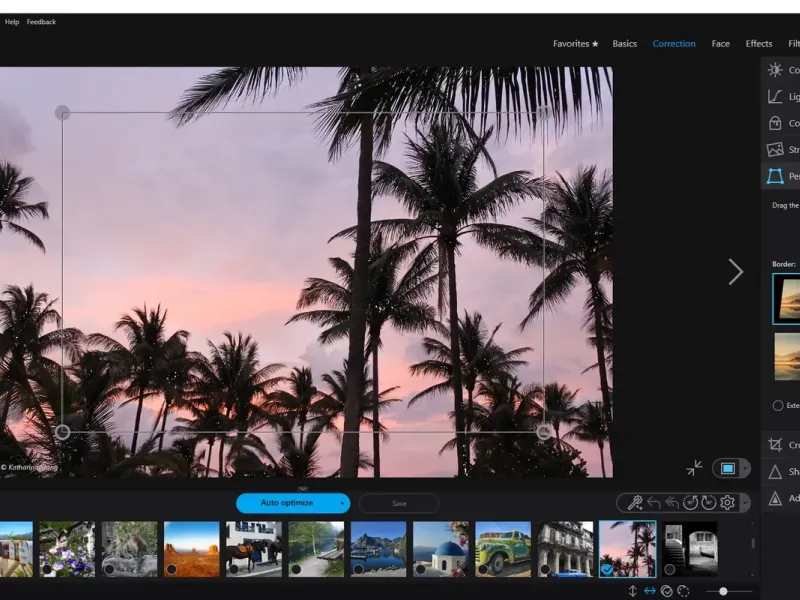Open the Auto optimize dropdown arrow
The width and height of the screenshot is (800, 600).
(x=343, y=503)
